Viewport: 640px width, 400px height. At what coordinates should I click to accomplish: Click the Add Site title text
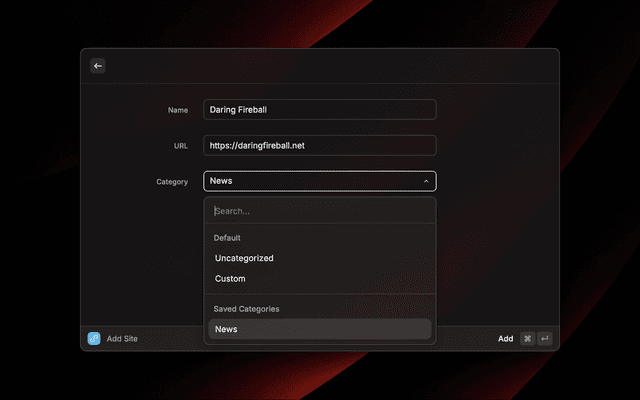tap(122, 339)
